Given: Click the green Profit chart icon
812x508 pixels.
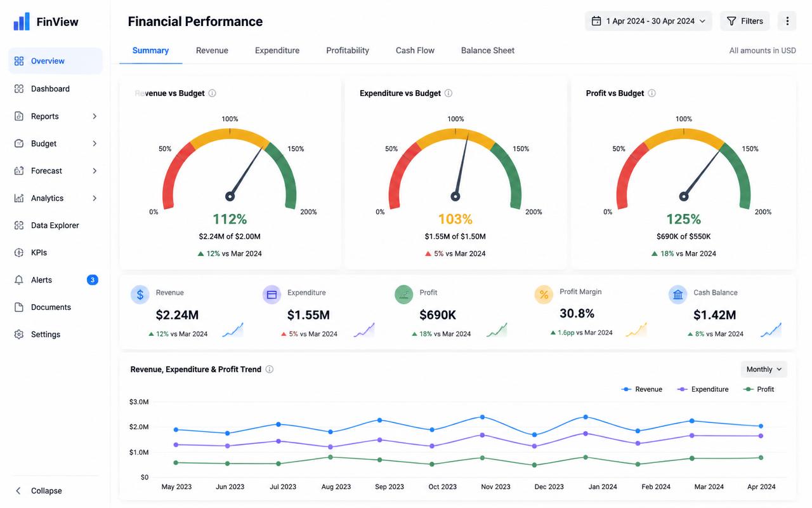Looking at the screenshot, I should pos(404,295).
